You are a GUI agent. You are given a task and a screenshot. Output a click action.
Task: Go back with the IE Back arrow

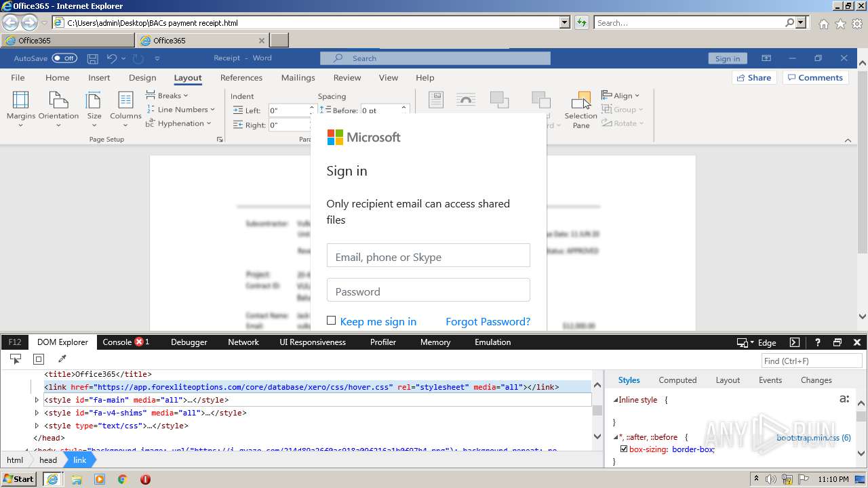[x=10, y=22]
